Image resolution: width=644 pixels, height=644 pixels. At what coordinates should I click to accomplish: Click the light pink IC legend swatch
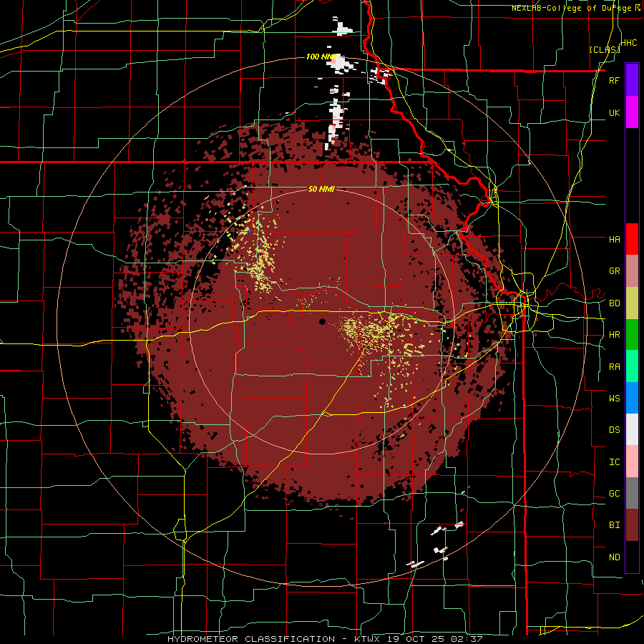[632, 462]
